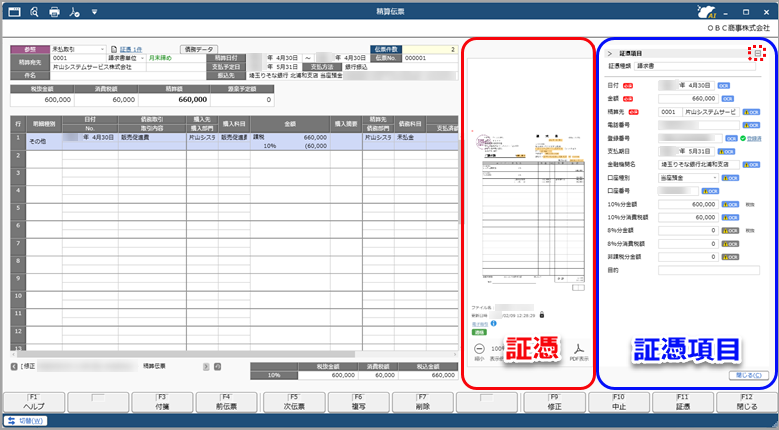The height and width of the screenshot is (430, 779).
Task: Expand the 証憑項目 chevron header
Action: tap(610, 53)
